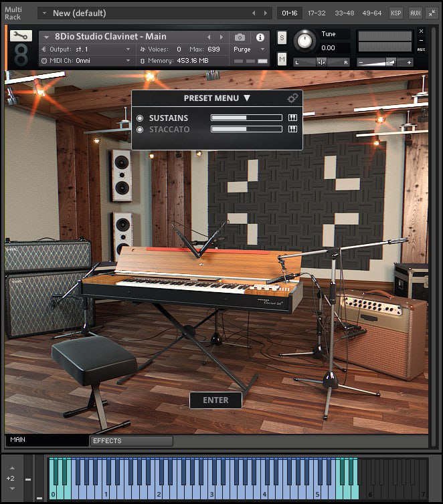Minimize instrument with the small dash button
Image resolution: width=443 pixels, height=504 pixels.
[x=421, y=41]
